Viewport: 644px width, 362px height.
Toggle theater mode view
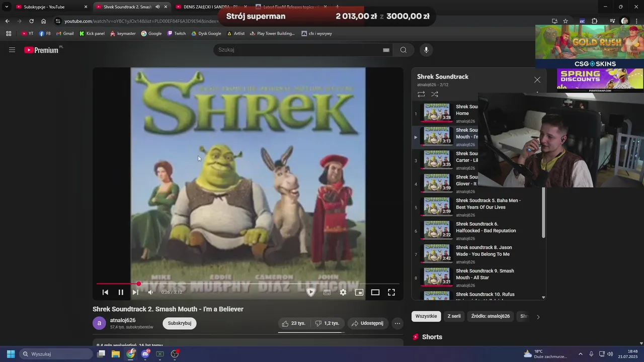point(375,292)
